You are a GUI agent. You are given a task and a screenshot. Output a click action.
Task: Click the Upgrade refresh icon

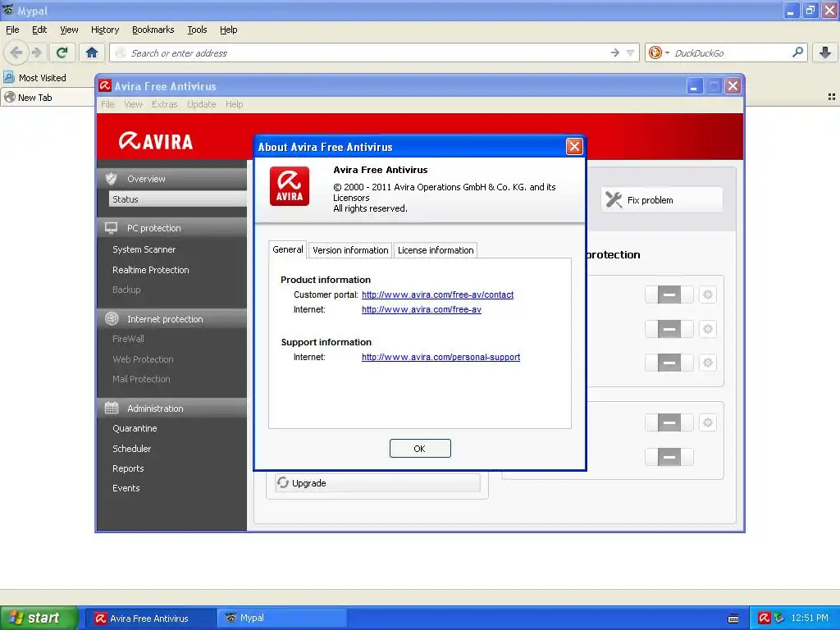[x=283, y=482]
